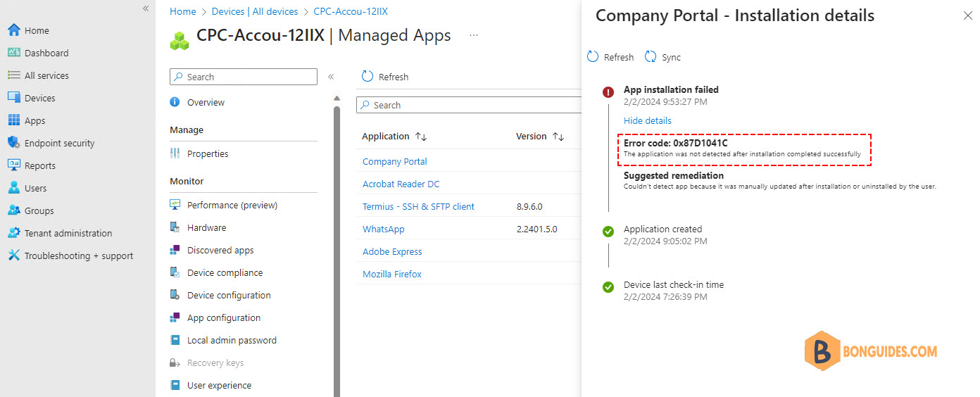Select Discovered apps menu item text
980x397 pixels.
coord(220,250)
